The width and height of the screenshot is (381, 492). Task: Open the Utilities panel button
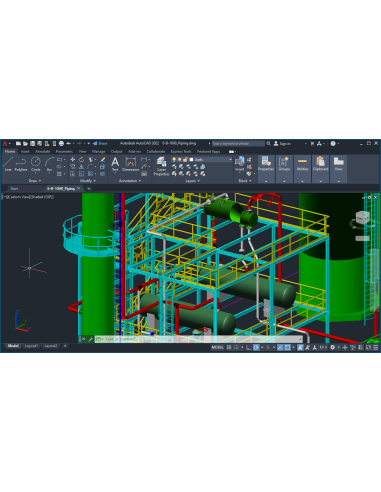(302, 169)
